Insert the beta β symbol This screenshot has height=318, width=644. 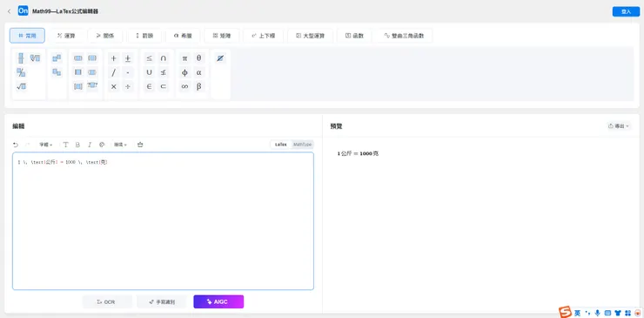(x=198, y=86)
